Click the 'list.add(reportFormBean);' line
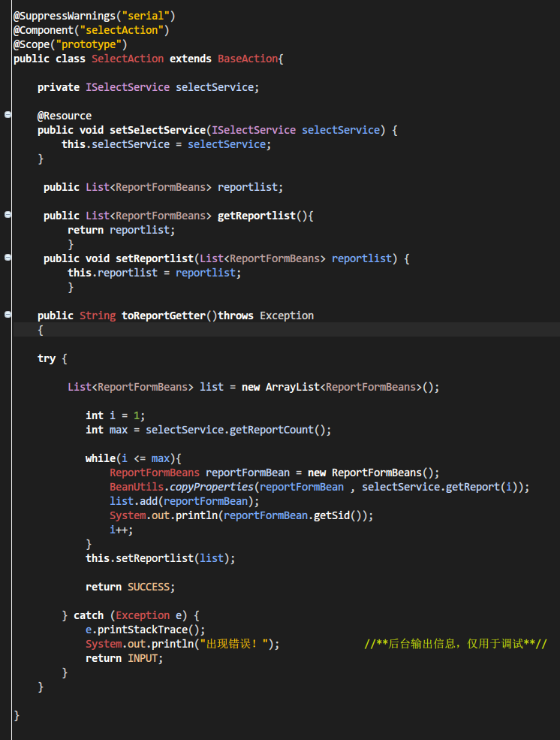This screenshot has width=560, height=740. (x=185, y=501)
